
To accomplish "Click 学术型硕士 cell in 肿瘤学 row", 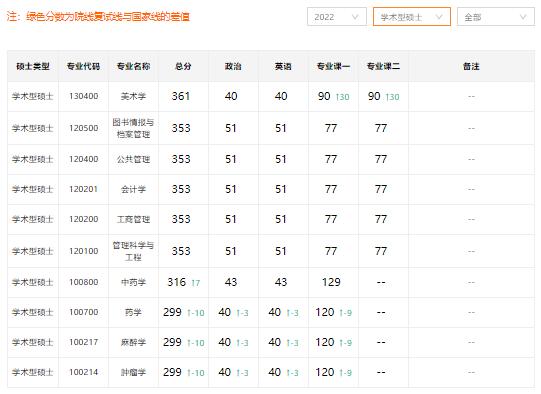I will 33,372.
